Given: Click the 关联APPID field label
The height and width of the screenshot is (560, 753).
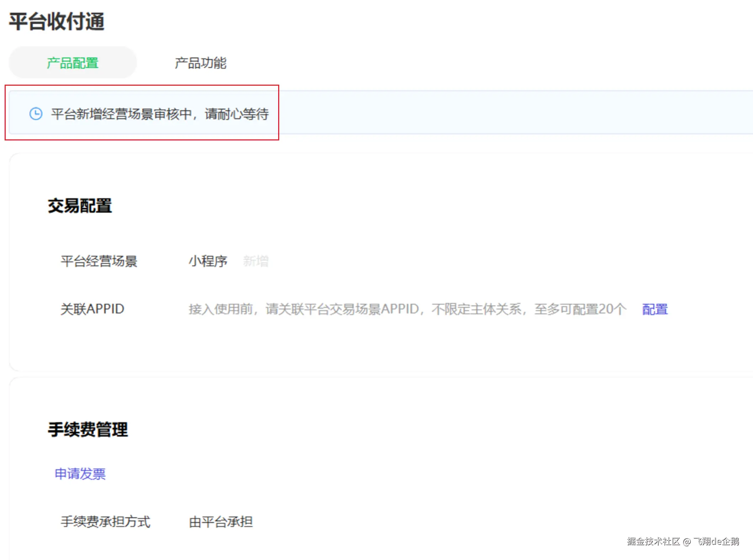Looking at the screenshot, I should tap(92, 309).
